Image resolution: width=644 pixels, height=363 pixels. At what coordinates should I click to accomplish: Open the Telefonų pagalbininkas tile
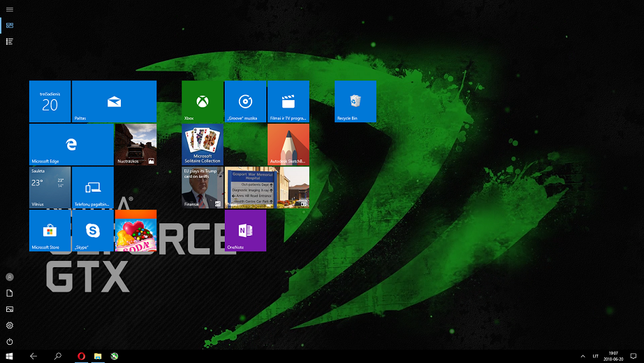coord(93,187)
